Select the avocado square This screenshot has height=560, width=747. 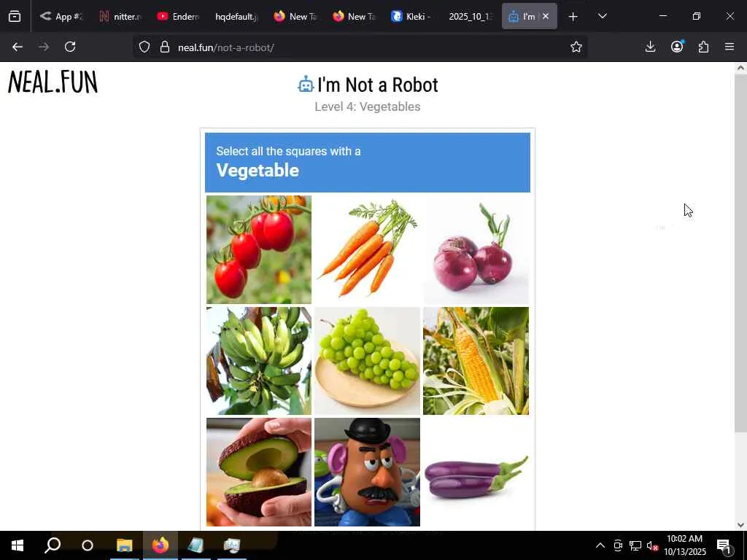259,472
